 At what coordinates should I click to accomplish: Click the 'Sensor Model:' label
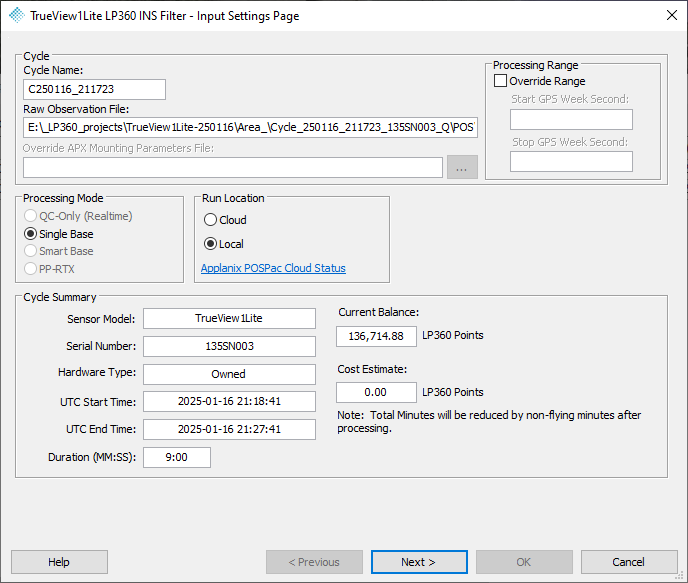pos(101,319)
